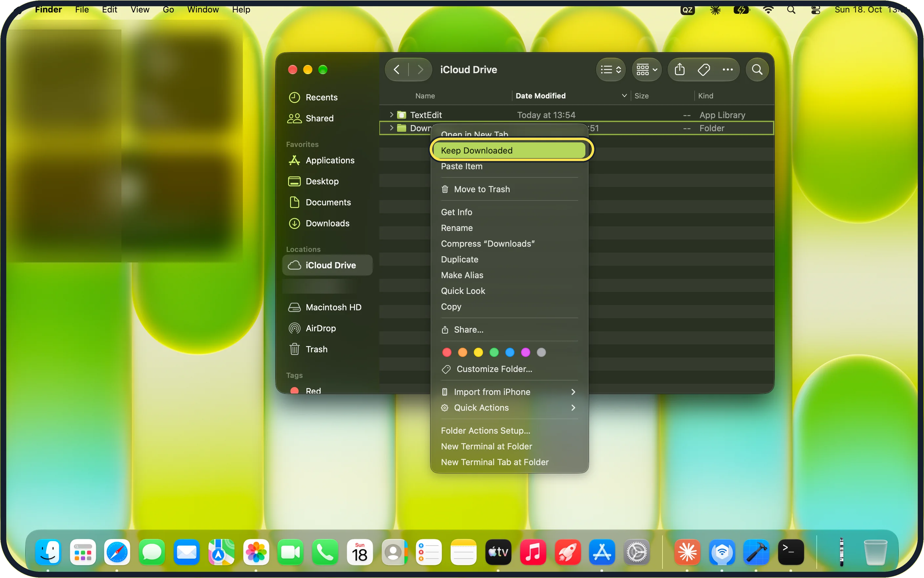
Task: Go back with the Finder back arrow
Action: 397,70
